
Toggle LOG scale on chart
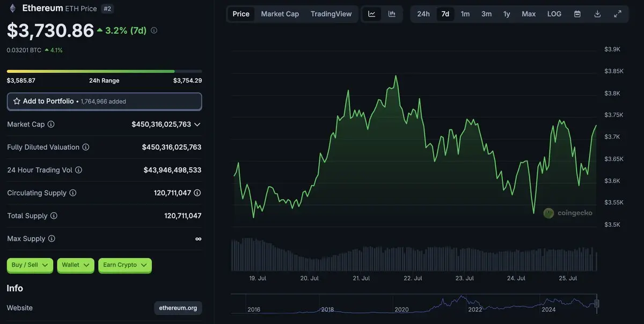tap(554, 14)
